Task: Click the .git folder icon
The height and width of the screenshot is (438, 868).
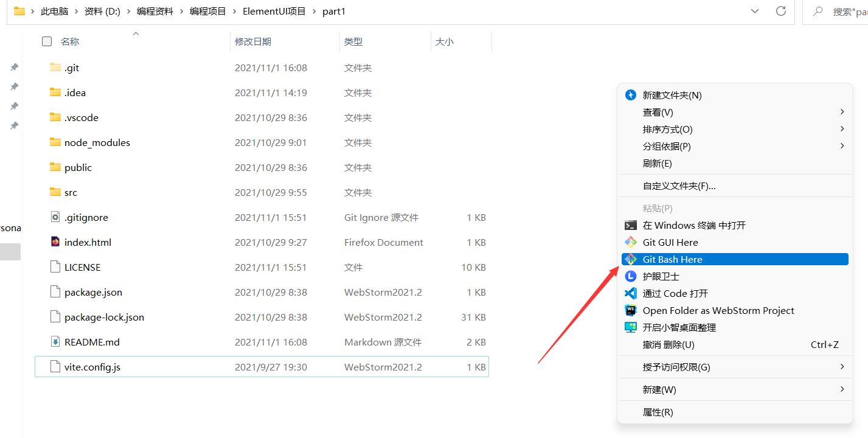Action: click(x=55, y=68)
